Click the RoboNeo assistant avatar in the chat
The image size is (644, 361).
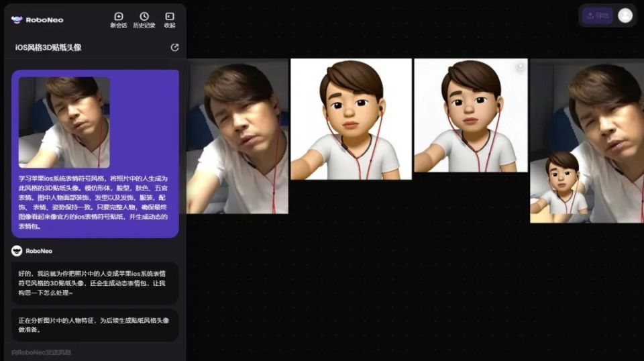tap(17, 251)
